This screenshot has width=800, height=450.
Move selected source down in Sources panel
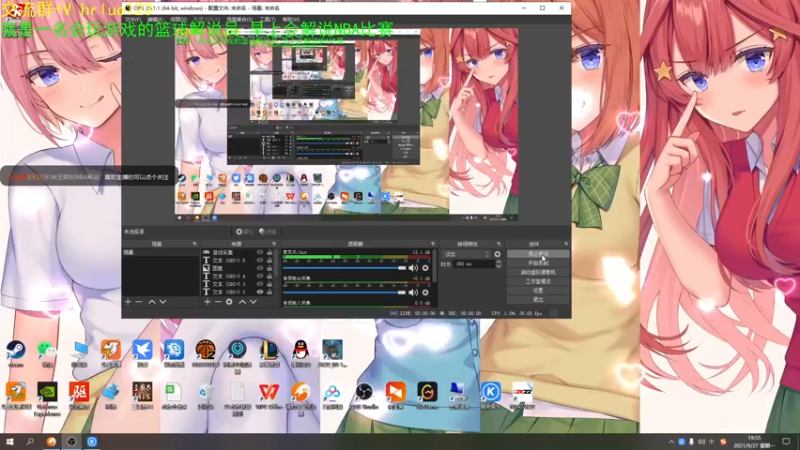(253, 302)
